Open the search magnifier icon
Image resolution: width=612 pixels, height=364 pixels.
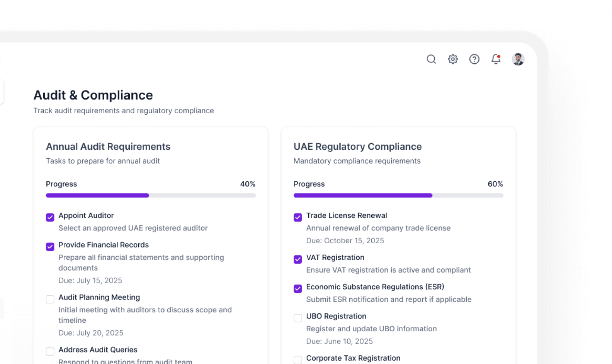click(x=431, y=59)
